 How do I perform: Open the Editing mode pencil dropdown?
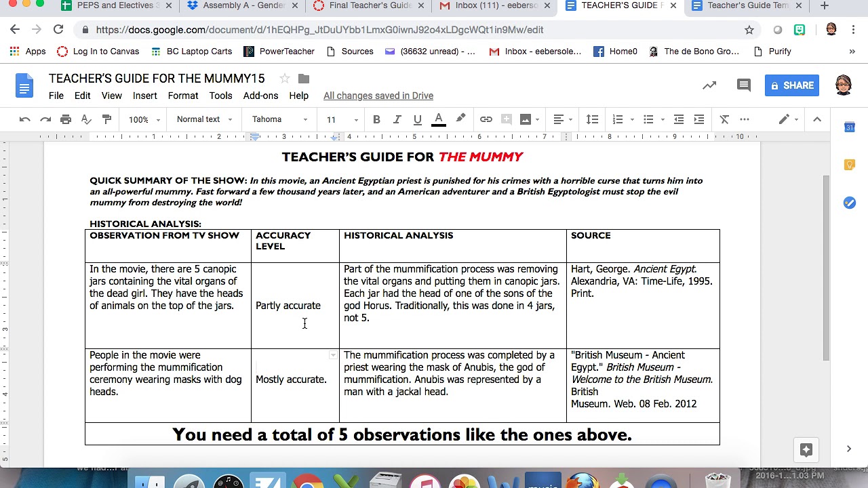click(788, 119)
